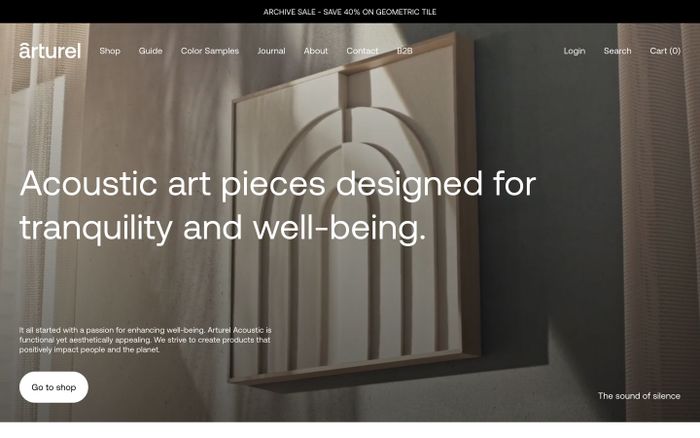Click the 'It all started' description paragraph
This screenshot has width=700, height=438.
pyautogui.click(x=145, y=339)
